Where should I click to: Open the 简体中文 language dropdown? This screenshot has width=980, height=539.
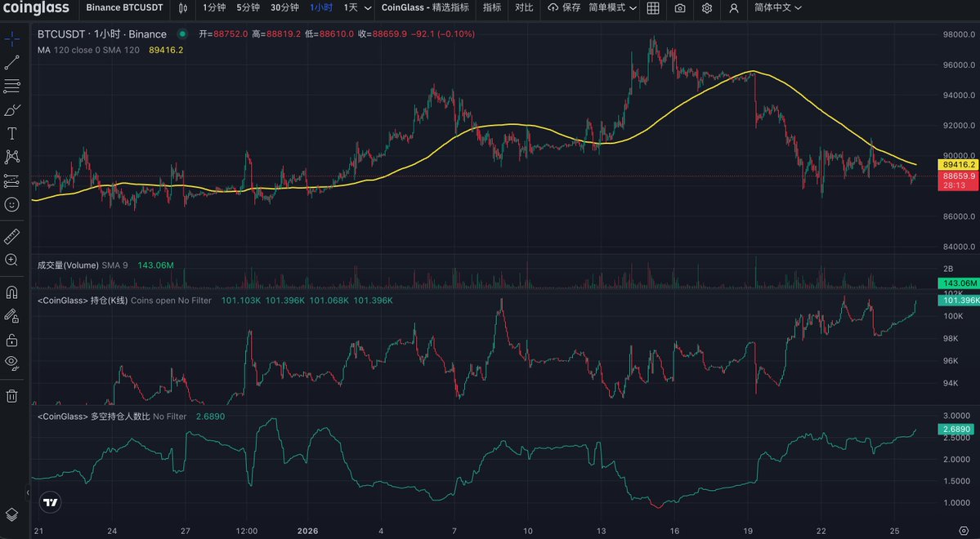(777, 8)
